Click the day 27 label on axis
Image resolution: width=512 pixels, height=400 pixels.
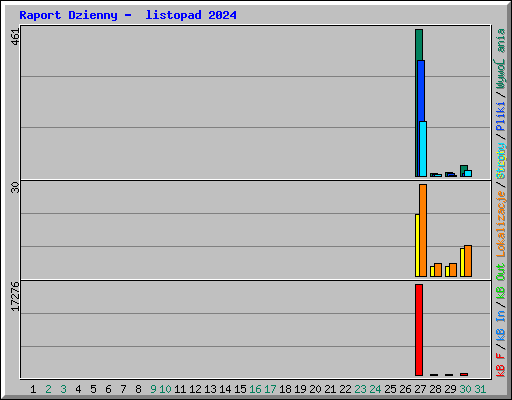(x=420, y=389)
